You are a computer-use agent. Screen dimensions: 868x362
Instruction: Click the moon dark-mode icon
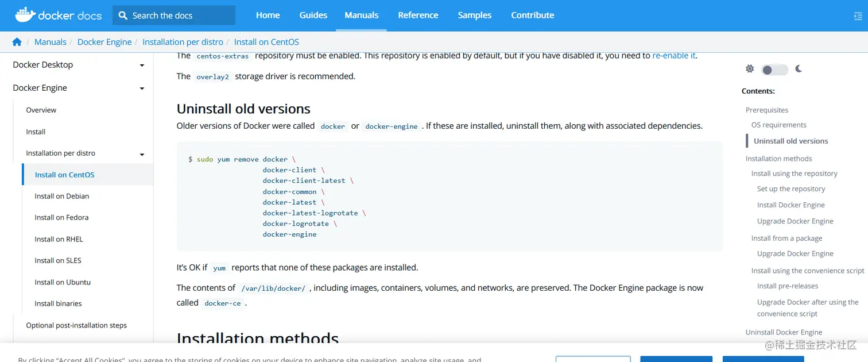pos(799,69)
